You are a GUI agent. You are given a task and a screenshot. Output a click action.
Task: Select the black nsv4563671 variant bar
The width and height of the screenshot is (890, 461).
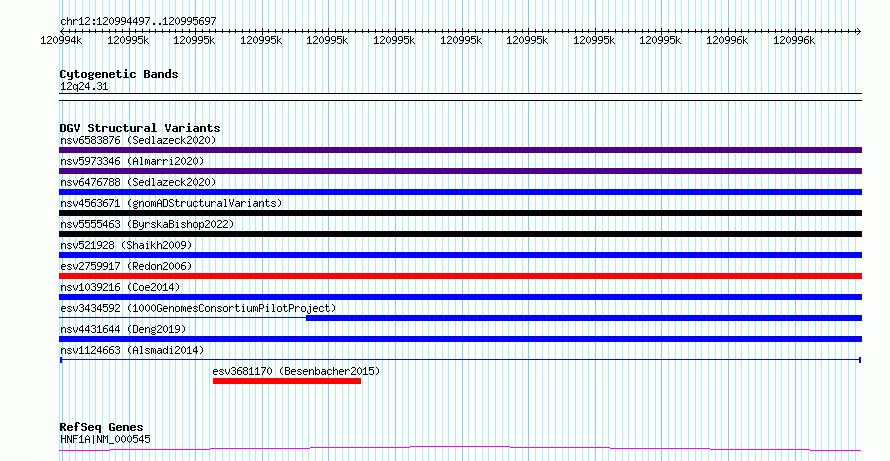coord(460,213)
